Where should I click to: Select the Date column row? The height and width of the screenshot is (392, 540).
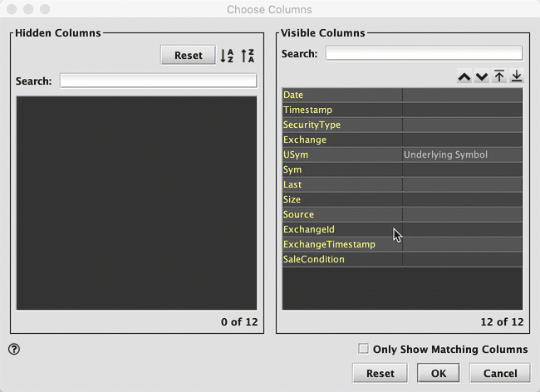341,95
